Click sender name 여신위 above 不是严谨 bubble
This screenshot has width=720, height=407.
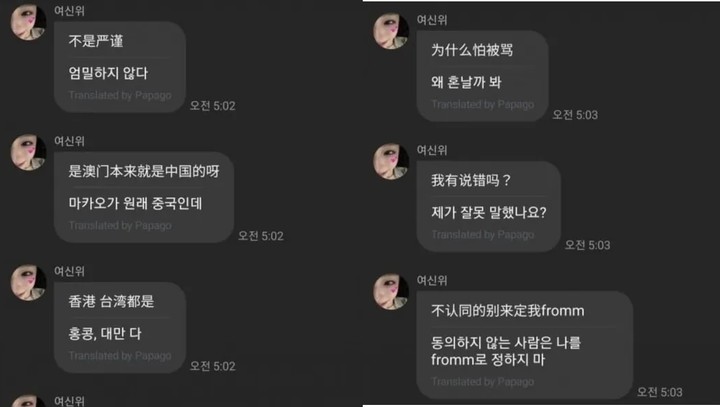pyautogui.click(x=69, y=11)
